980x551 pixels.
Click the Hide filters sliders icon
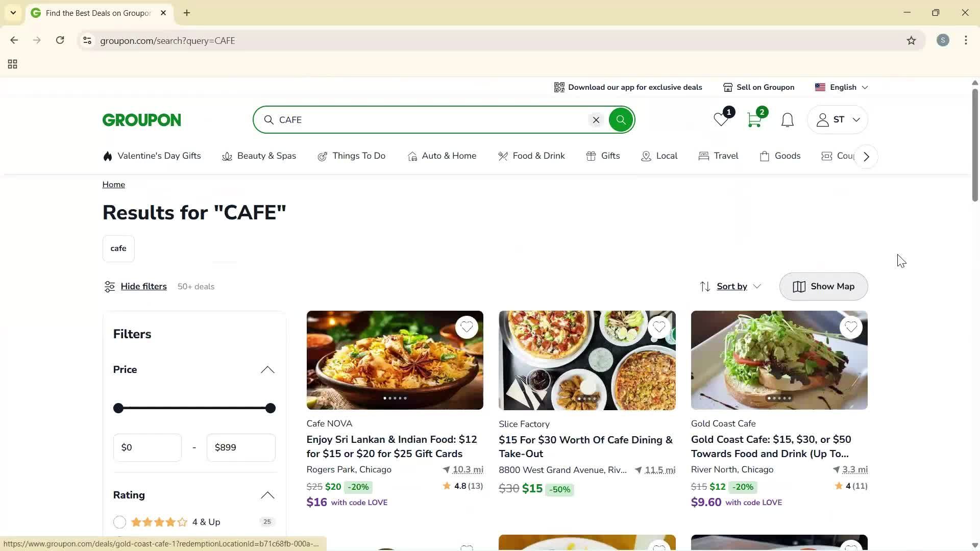109,286
